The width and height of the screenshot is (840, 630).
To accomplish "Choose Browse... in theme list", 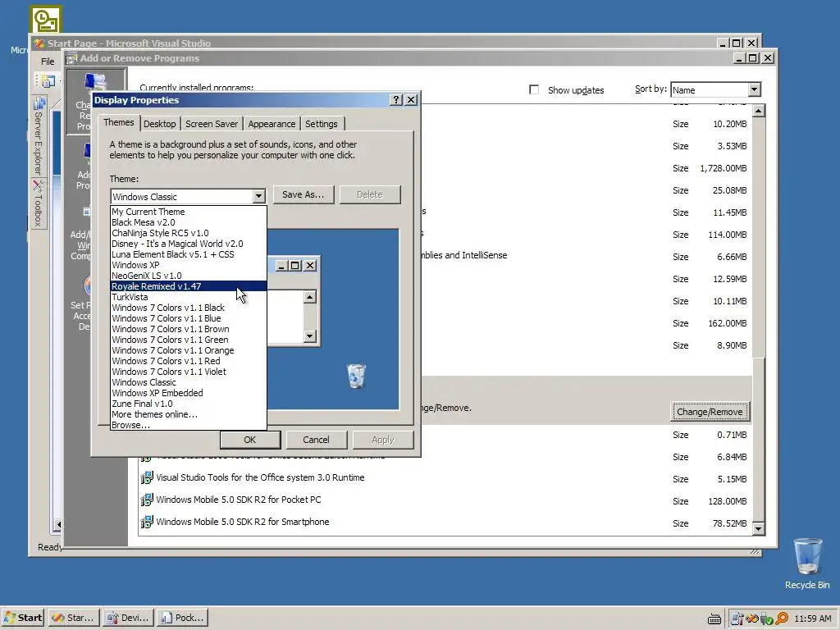I will [x=188, y=425].
